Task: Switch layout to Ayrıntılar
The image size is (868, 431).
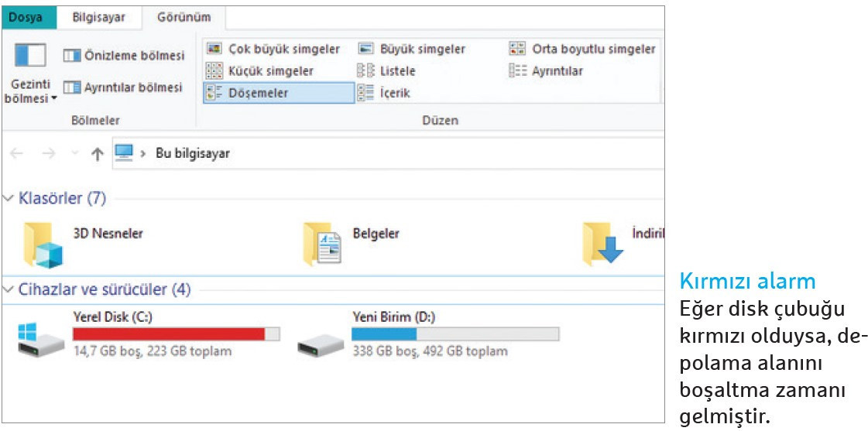Action: [545, 71]
